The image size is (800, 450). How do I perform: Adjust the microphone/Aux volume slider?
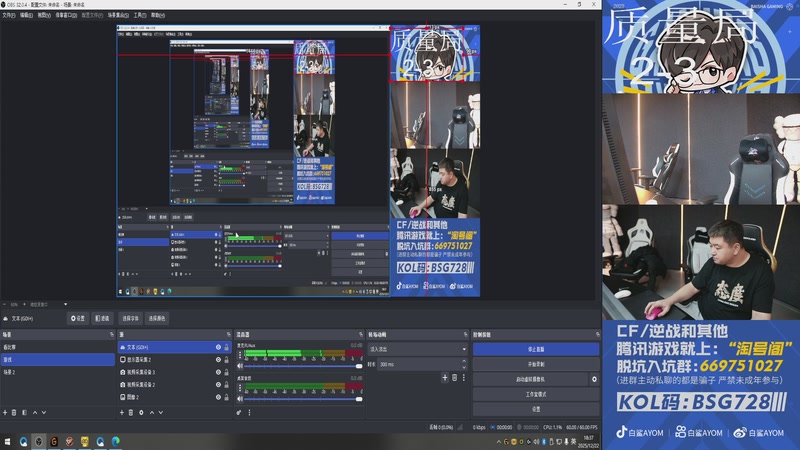pyautogui.click(x=303, y=366)
